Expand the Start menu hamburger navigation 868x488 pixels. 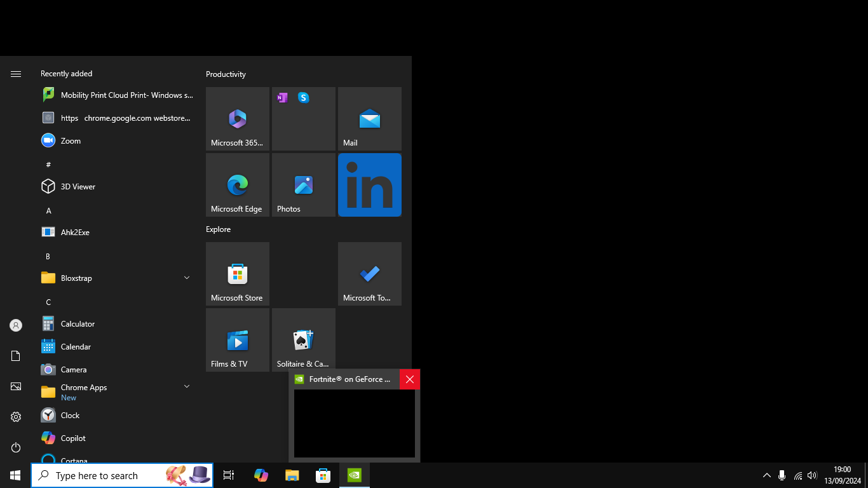point(16,74)
